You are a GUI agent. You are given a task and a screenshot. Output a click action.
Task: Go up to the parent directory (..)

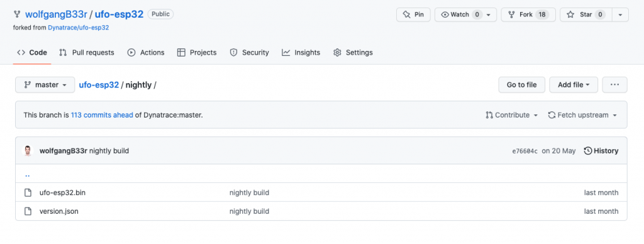28,175
